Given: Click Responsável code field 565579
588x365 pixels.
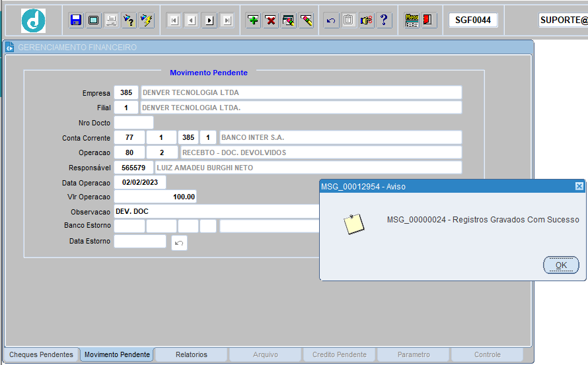Looking at the screenshot, I should coord(133,168).
